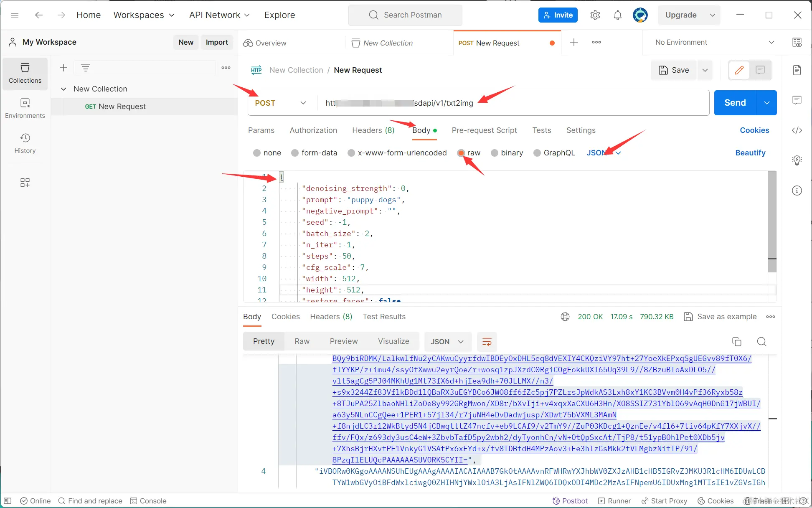Click the Beautify link
This screenshot has height=508, width=812.
(x=750, y=153)
